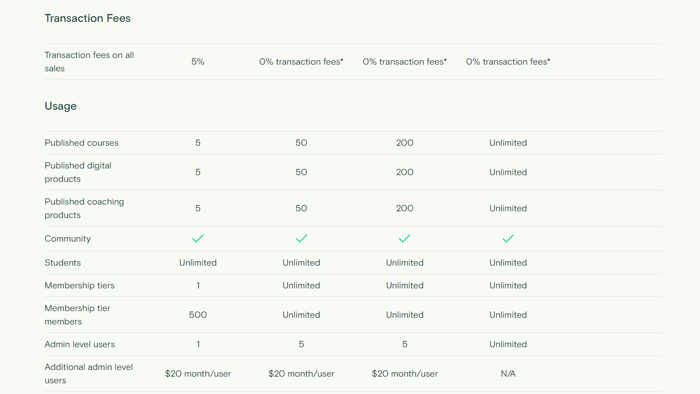700x394 pixels.
Task: Click 'Admin level users' Unlimited value
Action: click(x=508, y=344)
